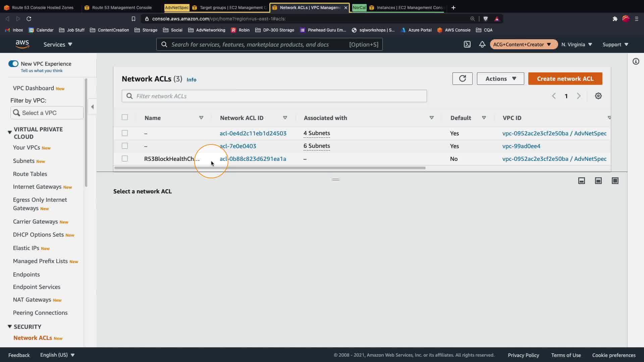Switch to Target groups EC2 browser tab
644x362 pixels.
pyautogui.click(x=231, y=7)
